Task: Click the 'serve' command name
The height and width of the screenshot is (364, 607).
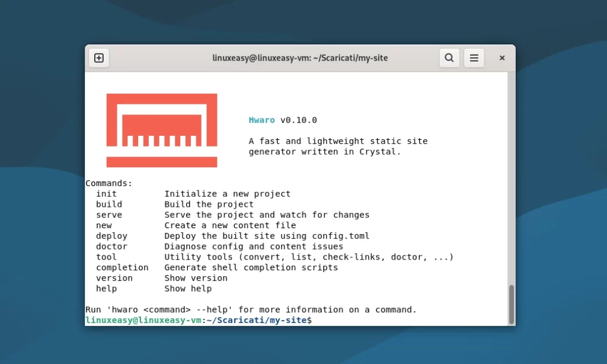Action: 109,215
